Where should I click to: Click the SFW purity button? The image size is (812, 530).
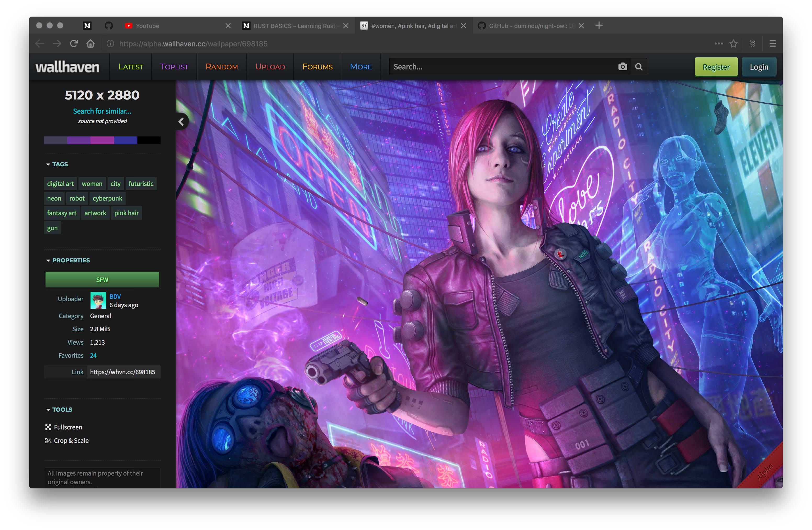(x=102, y=280)
